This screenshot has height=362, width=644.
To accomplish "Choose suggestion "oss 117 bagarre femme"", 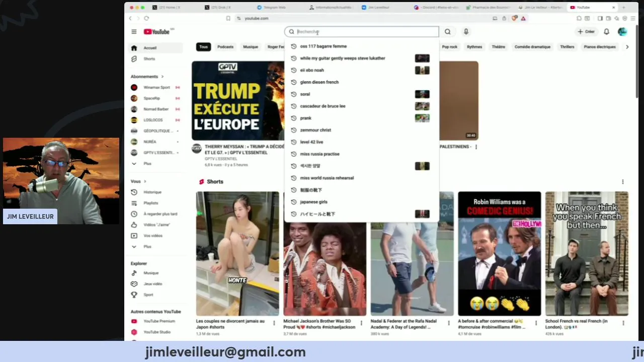I will pyautogui.click(x=361, y=46).
